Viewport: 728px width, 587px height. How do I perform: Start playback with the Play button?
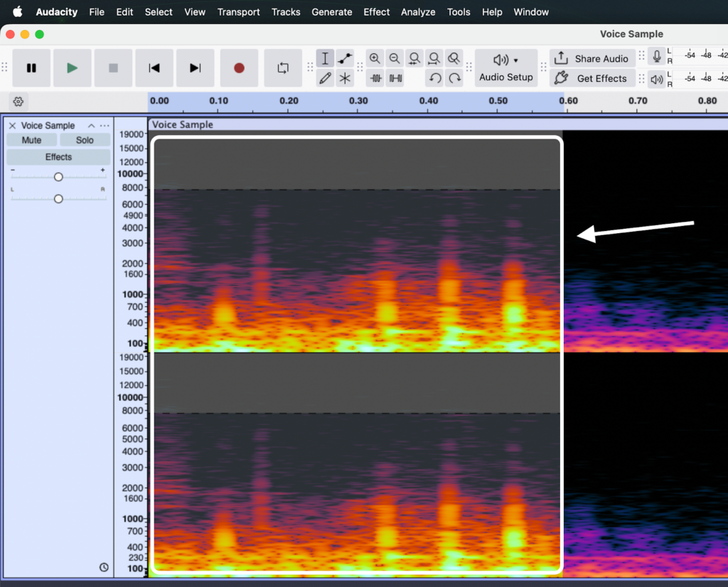click(72, 68)
